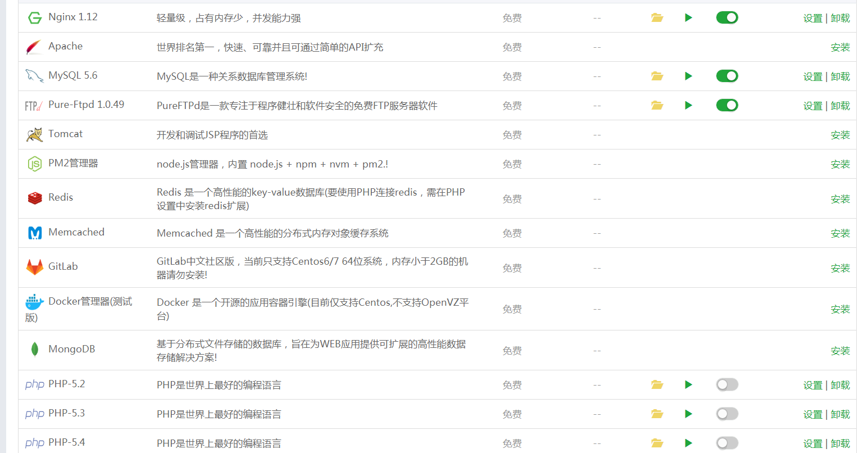868x453 pixels.
Task: Click 安装 for Redis
Action: 840,200
